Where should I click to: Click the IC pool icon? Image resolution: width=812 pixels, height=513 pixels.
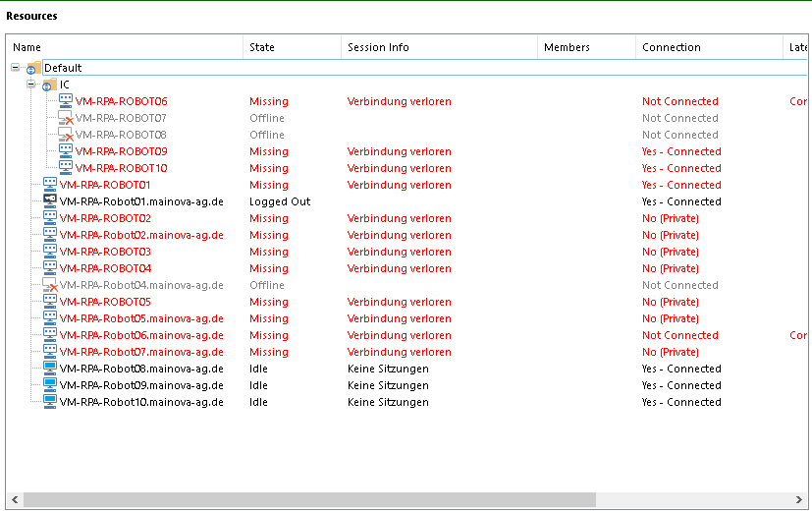[x=50, y=85]
